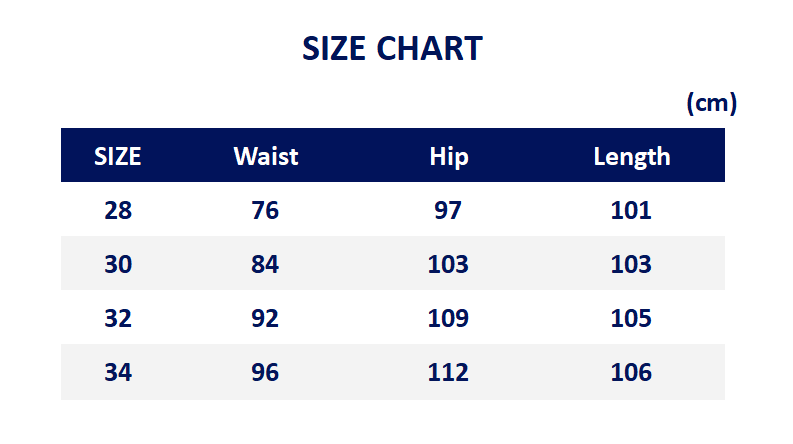Choose size 32 row label
This screenshot has height=444, width=793.
pyautogui.click(x=118, y=319)
